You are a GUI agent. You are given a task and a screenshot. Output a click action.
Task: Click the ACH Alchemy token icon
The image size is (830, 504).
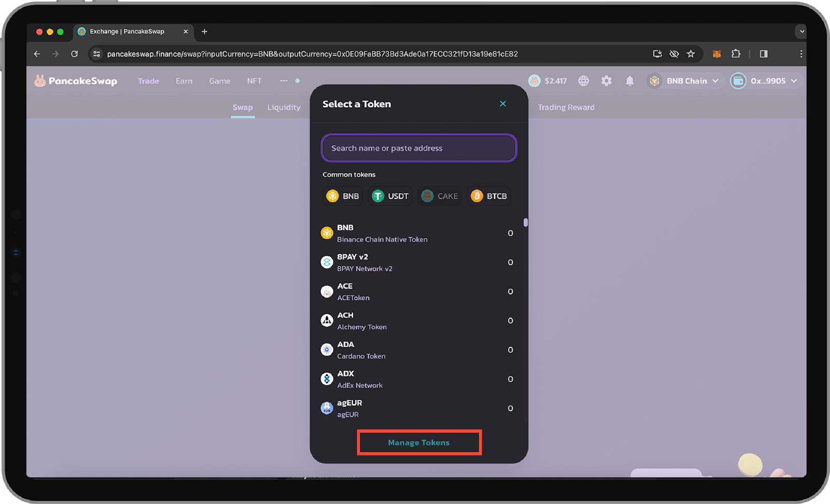coord(327,320)
